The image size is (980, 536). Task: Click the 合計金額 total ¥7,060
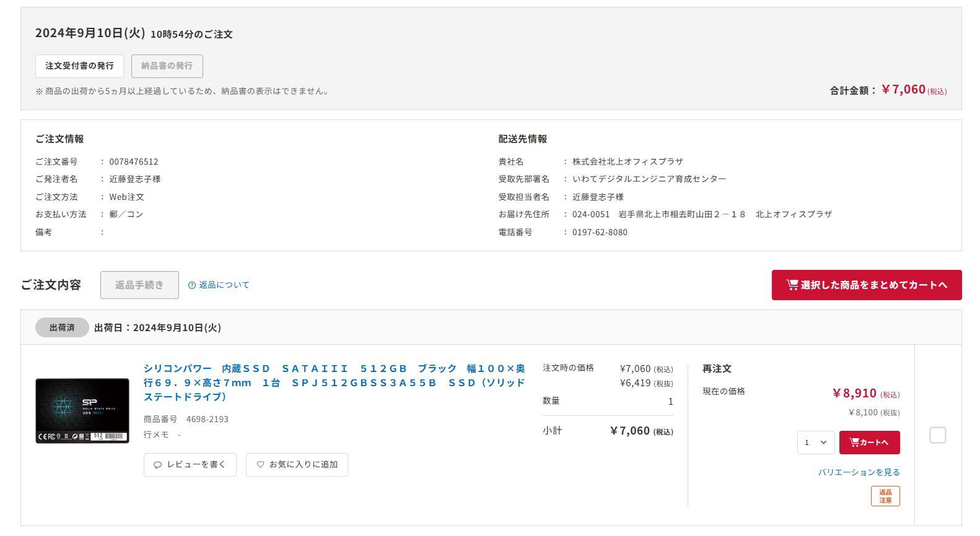tap(903, 90)
